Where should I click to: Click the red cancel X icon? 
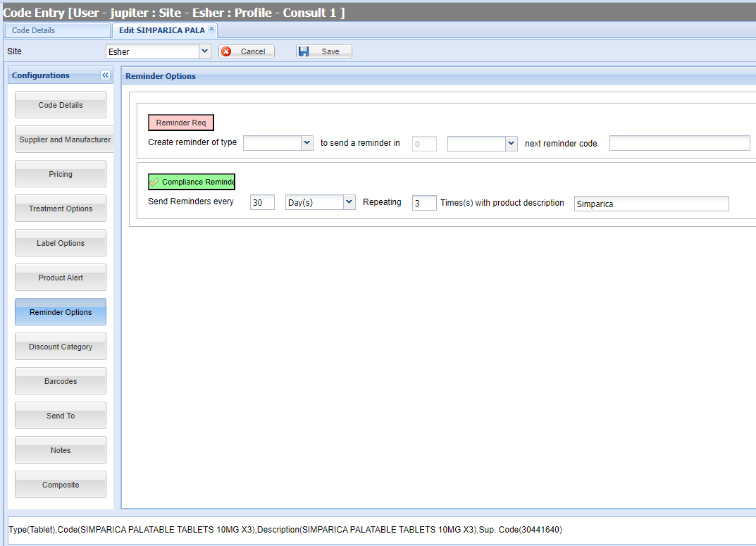click(x=226, y=51)
